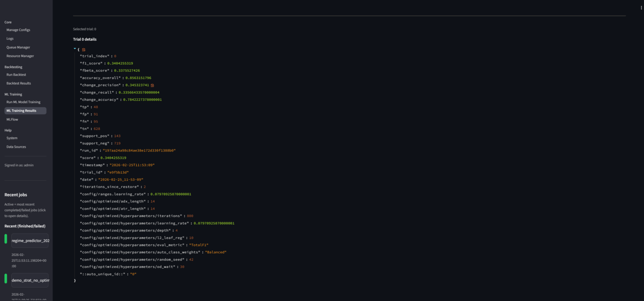
Task: Select ML Training Results in sidebar
Action: tap(21, 111)
